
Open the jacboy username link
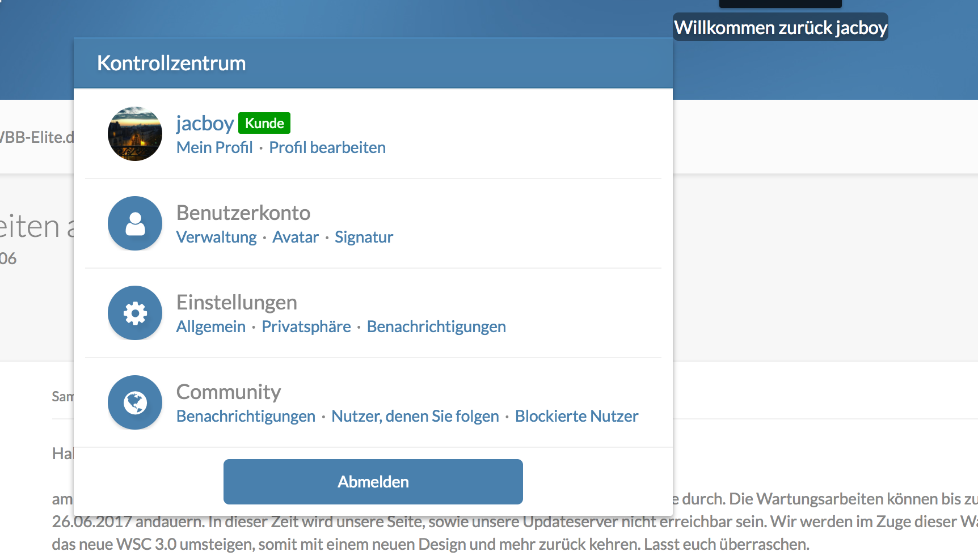(x=205, y=123)
